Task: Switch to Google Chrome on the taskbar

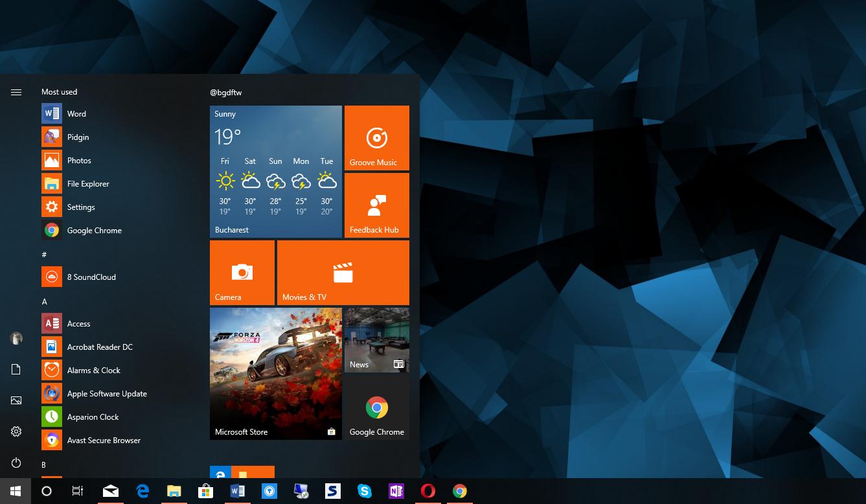Action: [460, 491]
